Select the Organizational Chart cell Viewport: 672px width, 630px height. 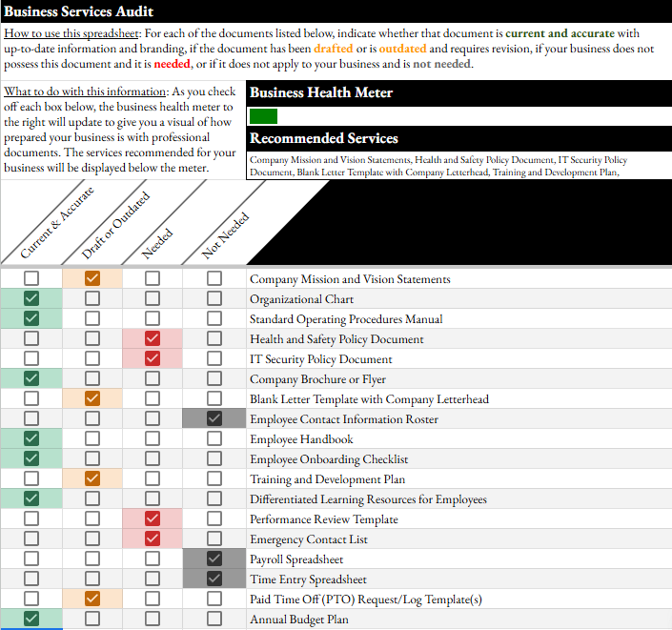tap(459, 298)
